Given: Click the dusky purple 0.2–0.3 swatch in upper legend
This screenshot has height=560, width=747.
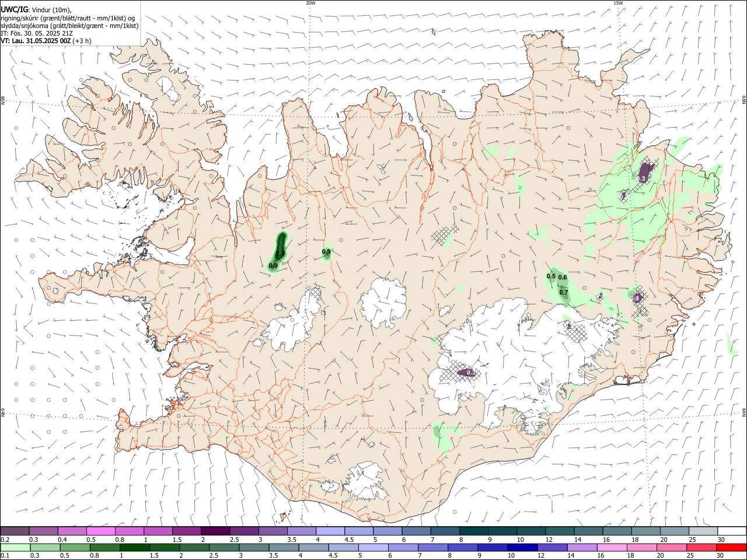Looking at the screenshot, I should click(x=15, y=531).
